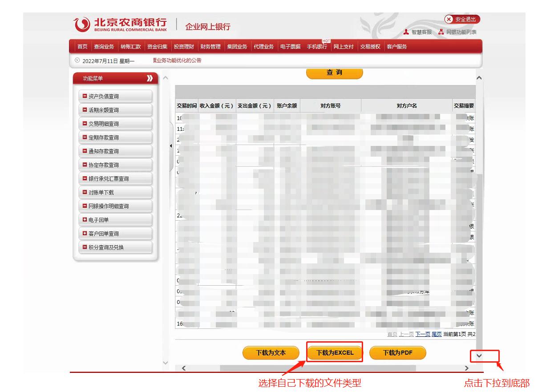
Task: Click minus icon next to 资产负债查询
Action: tap(84, 96)
